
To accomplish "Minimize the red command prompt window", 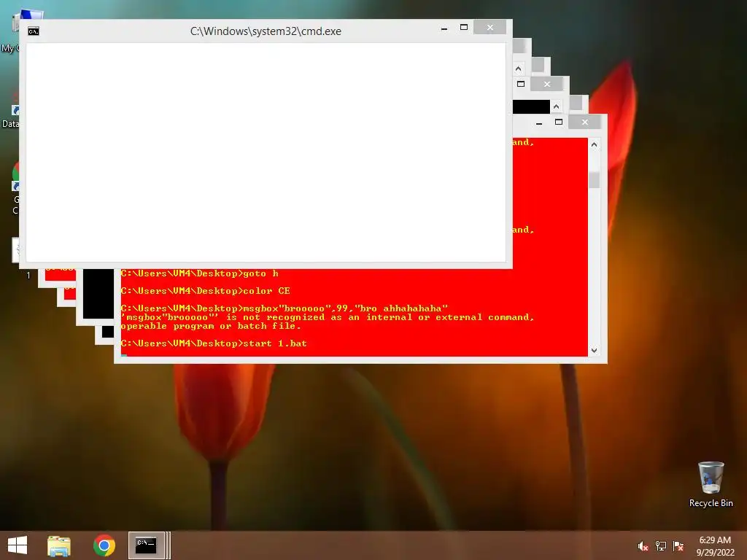I will [539, 122].
